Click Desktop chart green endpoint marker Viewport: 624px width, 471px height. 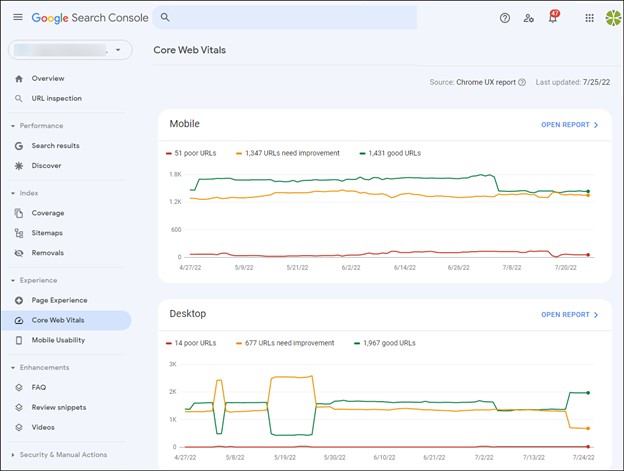tap(588, 393)
